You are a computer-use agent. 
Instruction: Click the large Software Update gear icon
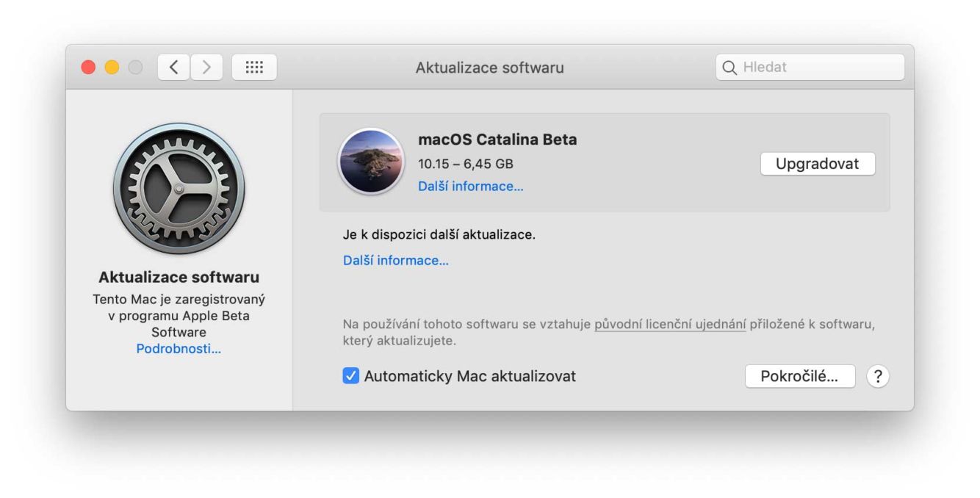[179, 189]
